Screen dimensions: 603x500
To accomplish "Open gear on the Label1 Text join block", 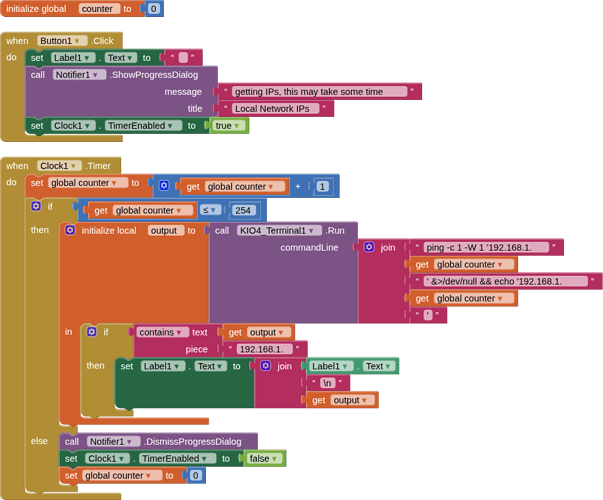I will 266,365.
